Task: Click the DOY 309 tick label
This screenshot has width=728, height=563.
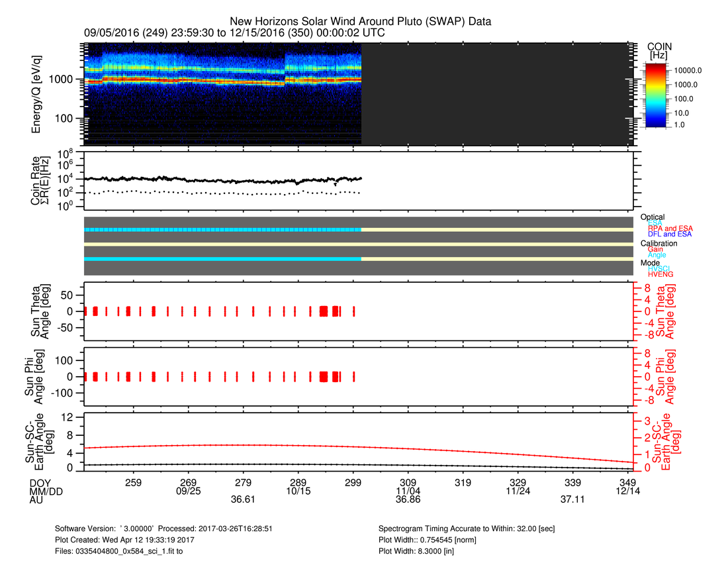Action: click(409, 483)
